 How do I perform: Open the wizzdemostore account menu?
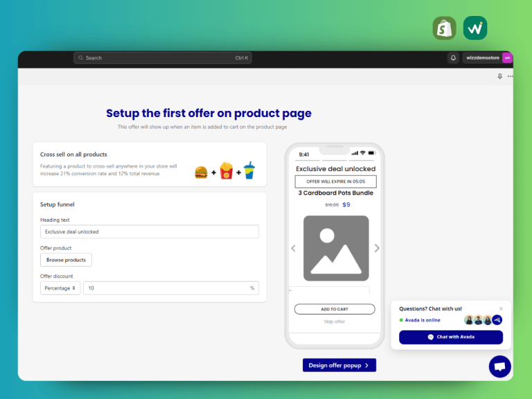click(487, 58)
